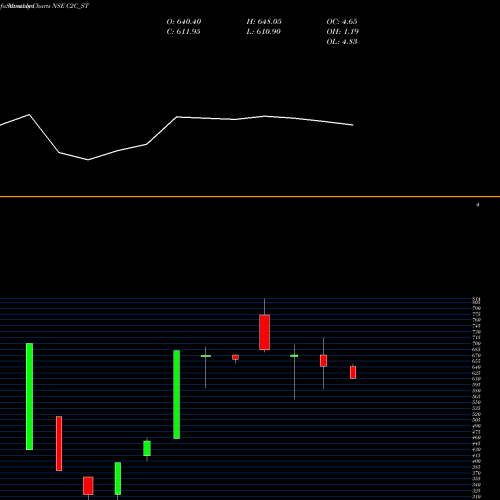Click the 700 price axis label
The height and width of the screenshot is (500, 500).
476,343
